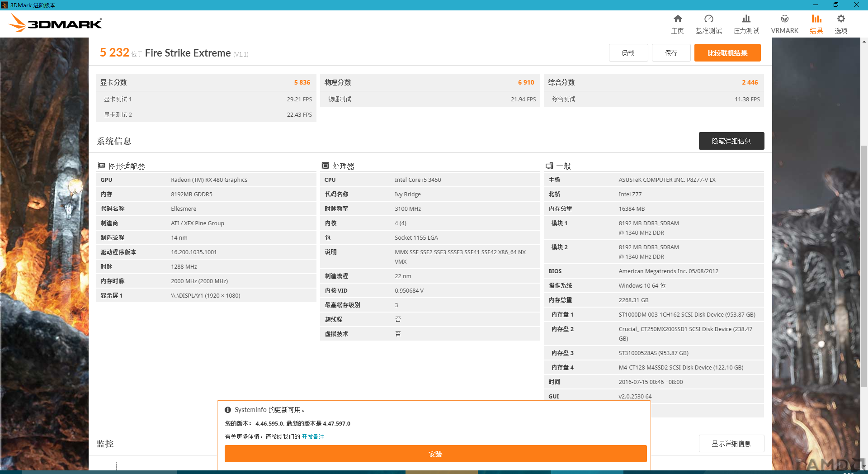Click the orange 比较联机结果 button
Image resolution: width=868 pixels, height=474 pixels.
pos(727,53)
